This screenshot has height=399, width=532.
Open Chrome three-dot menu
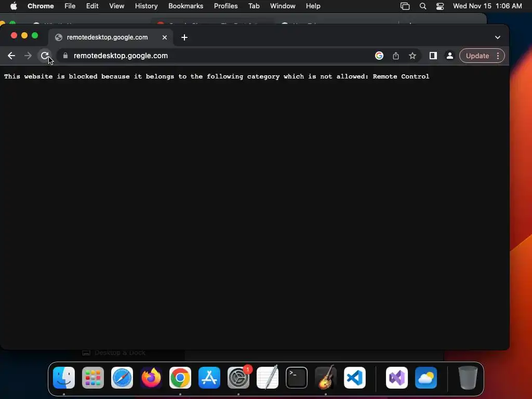coord(498,56)
